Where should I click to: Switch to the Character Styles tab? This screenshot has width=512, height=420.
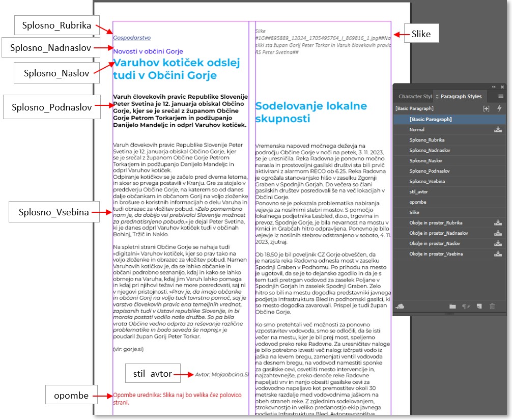414,96
